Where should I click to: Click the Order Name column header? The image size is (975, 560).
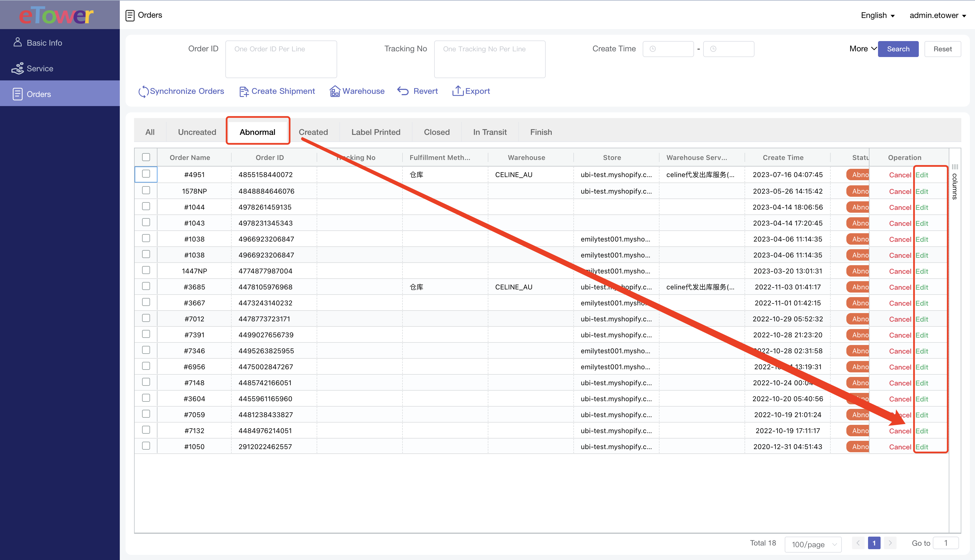click(x=190, y=157)
